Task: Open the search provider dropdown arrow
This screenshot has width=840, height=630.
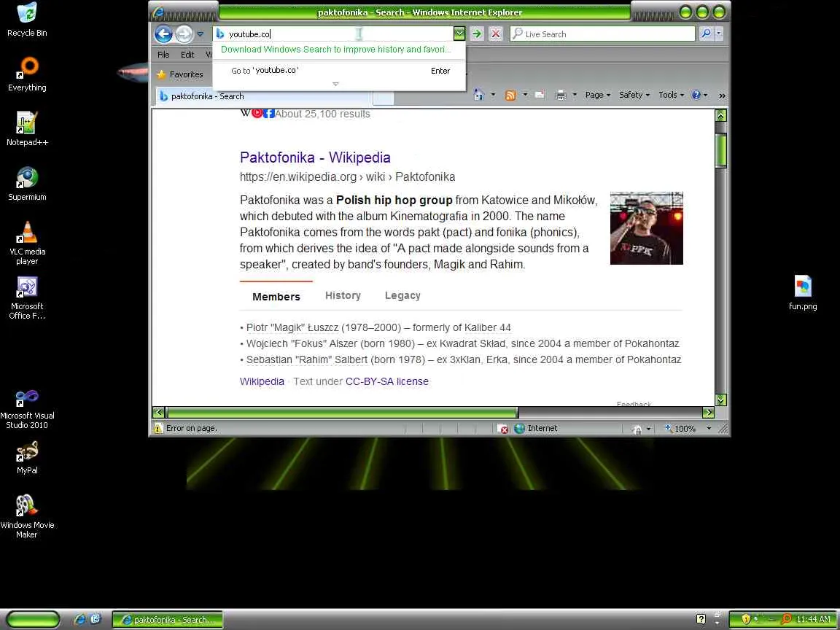Action: (x=719, y=34)
